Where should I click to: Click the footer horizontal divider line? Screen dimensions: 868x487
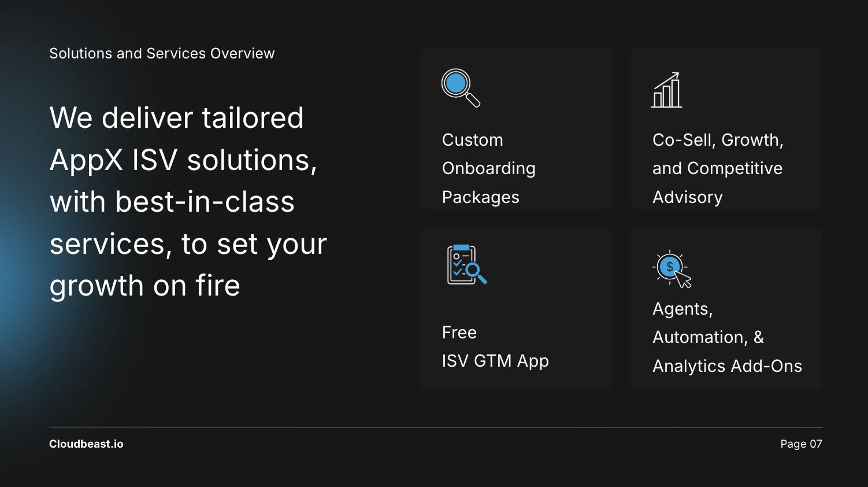tap(436, 427)
